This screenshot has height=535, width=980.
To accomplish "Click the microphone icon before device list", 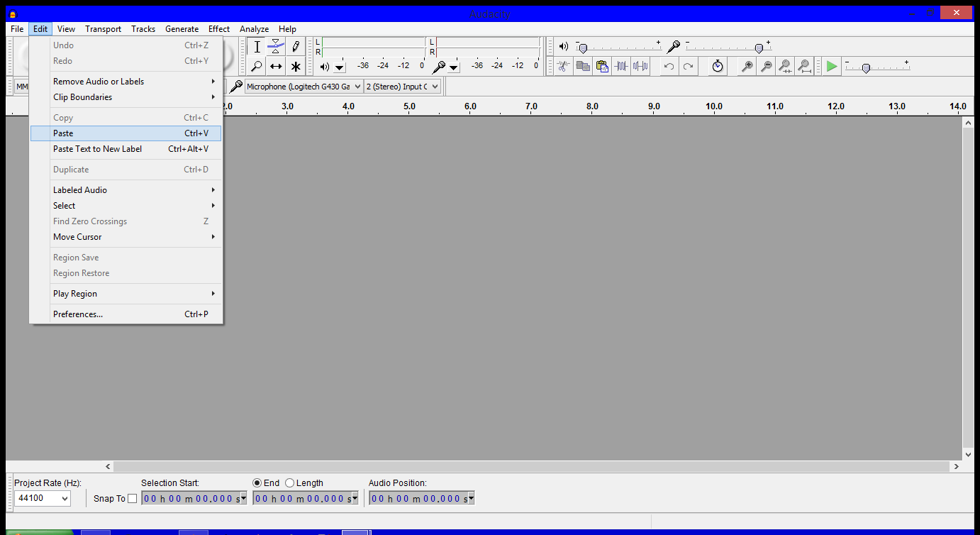I will click(x=236, y=87).
